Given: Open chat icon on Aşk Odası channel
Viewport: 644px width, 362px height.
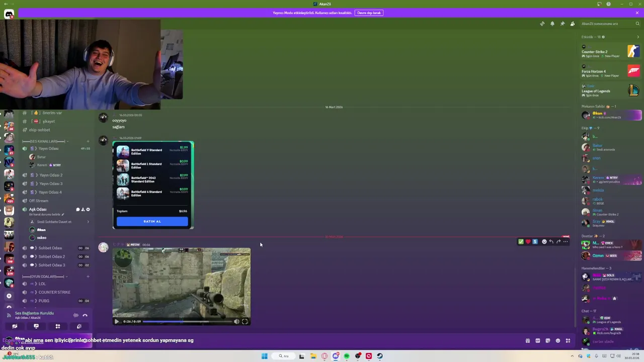Looking at the screenshot, I should [78, 209].
